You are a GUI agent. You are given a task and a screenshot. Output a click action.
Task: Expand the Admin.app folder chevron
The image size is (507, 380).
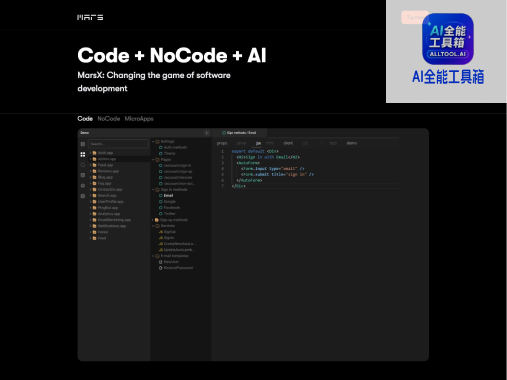90,159
